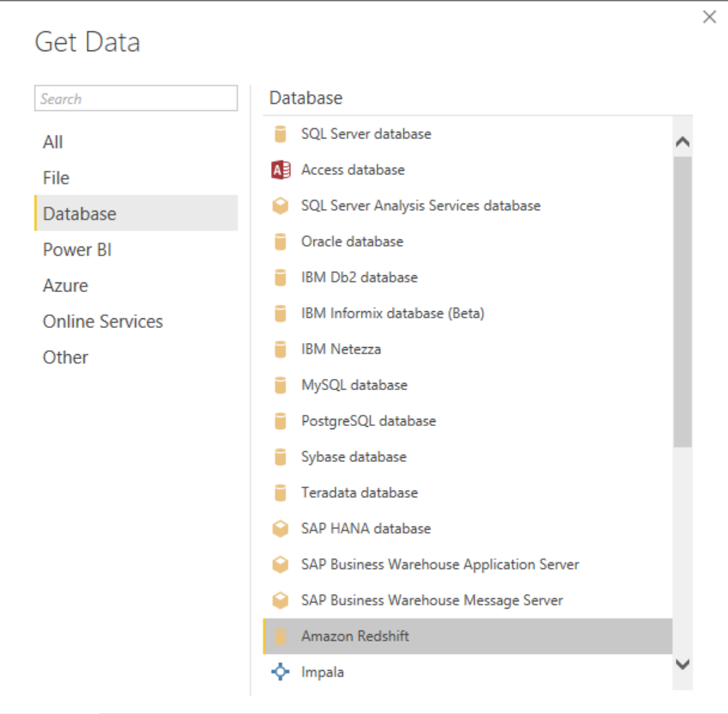Click the Access database icon
The image size is (728, 714).
280,170
